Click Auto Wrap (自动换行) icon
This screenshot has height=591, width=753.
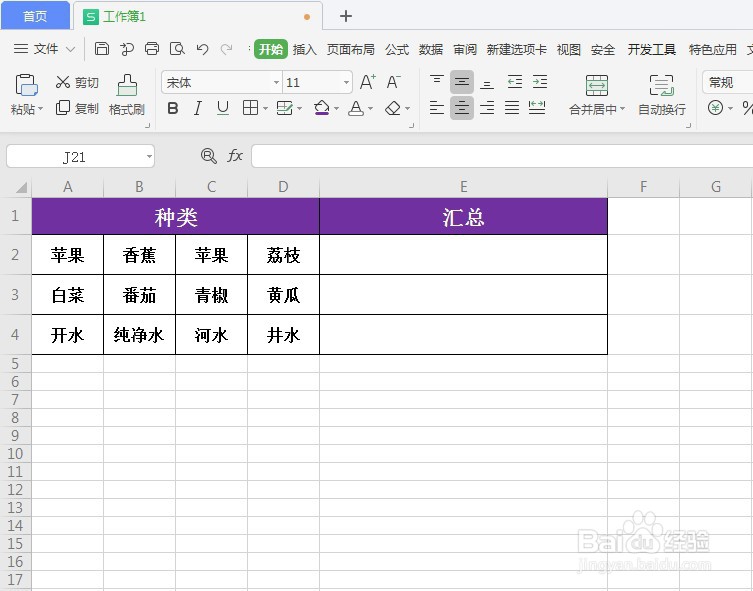[661, 85]
